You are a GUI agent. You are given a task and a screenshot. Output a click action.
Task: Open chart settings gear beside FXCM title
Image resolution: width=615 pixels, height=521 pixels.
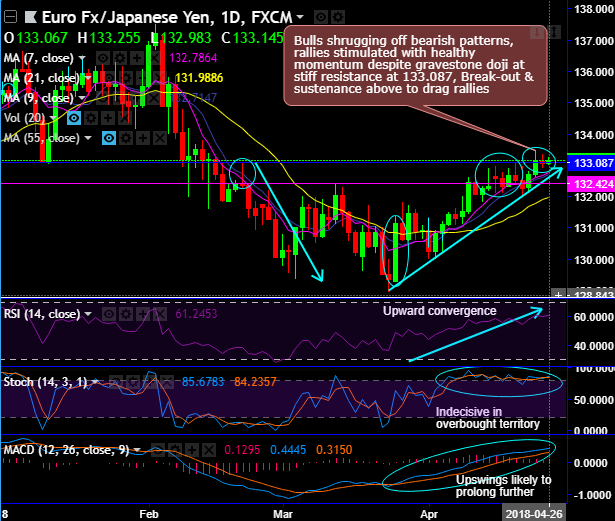point(338,17)
